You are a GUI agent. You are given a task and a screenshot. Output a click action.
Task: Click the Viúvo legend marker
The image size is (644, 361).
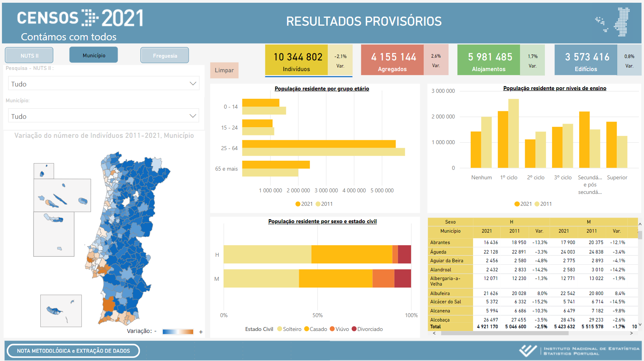(332, 329)
